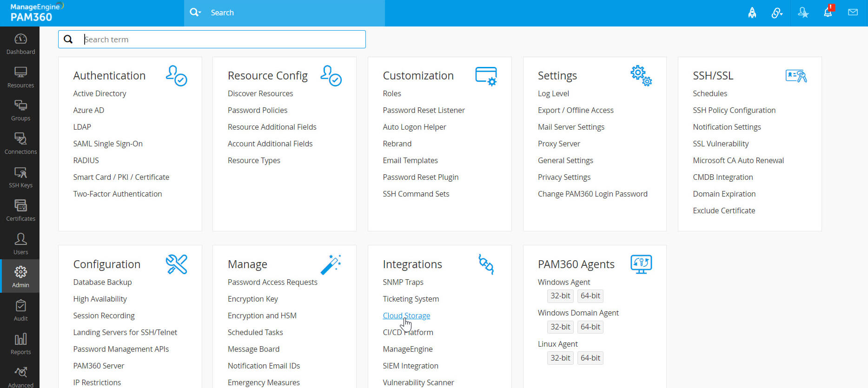Open Discover Resources
This screenshot has width=868, height=388.
(260, 93)
